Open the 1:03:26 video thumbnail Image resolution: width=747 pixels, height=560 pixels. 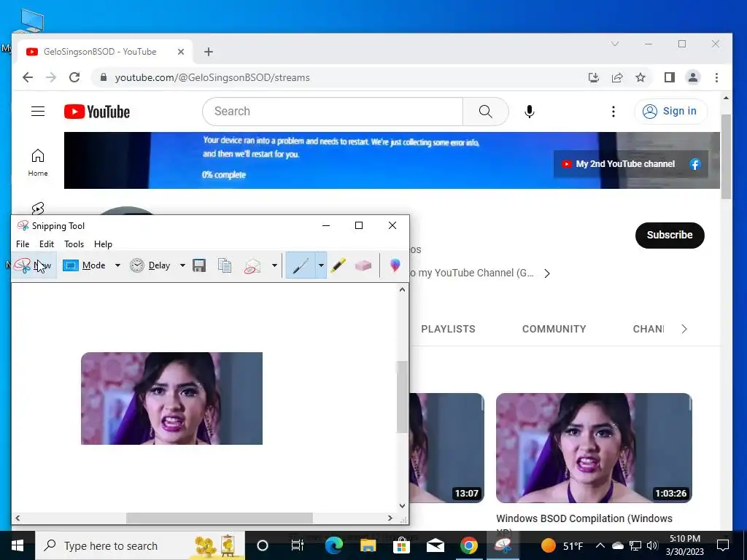pyautogui.click(x=594, y=448)
